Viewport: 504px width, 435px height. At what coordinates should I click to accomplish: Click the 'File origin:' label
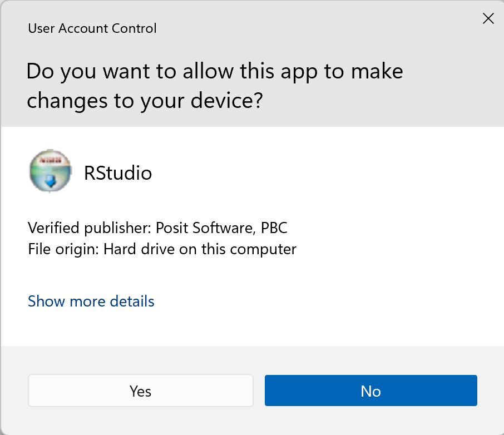tap(63, 249)
